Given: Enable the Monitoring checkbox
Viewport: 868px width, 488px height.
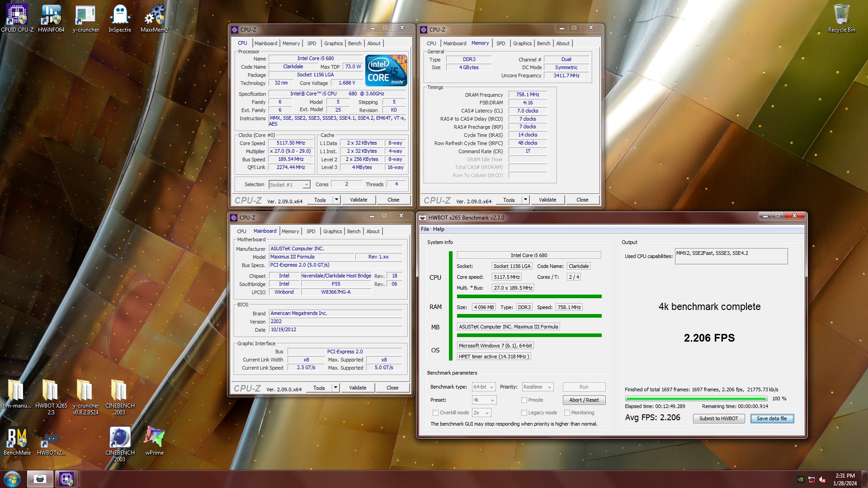Looking at the screenshot, I should [567, 413].
